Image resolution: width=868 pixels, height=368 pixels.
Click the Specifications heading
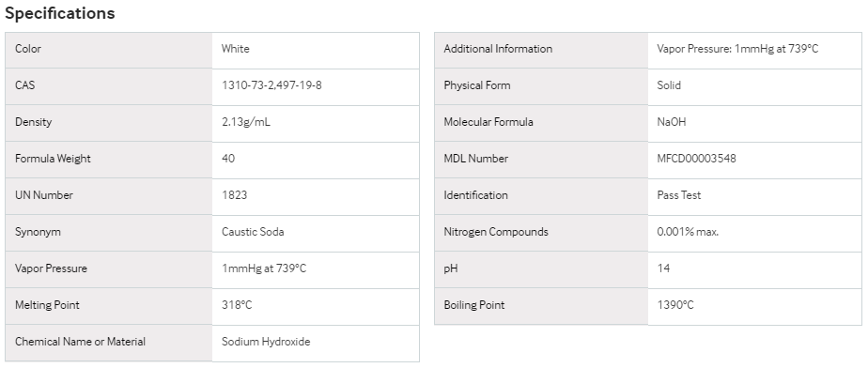click(x=60, y=13)
